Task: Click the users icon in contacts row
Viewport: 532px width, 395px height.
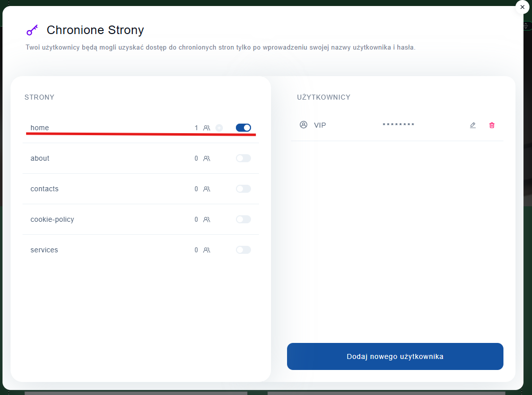Action: click(x=206, y=189)
